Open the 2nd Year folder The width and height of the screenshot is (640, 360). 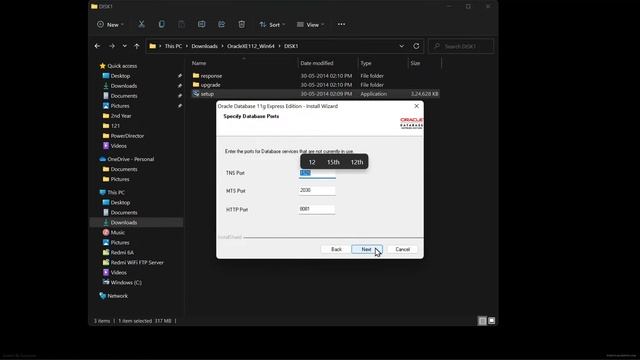[x=121, y=116]
